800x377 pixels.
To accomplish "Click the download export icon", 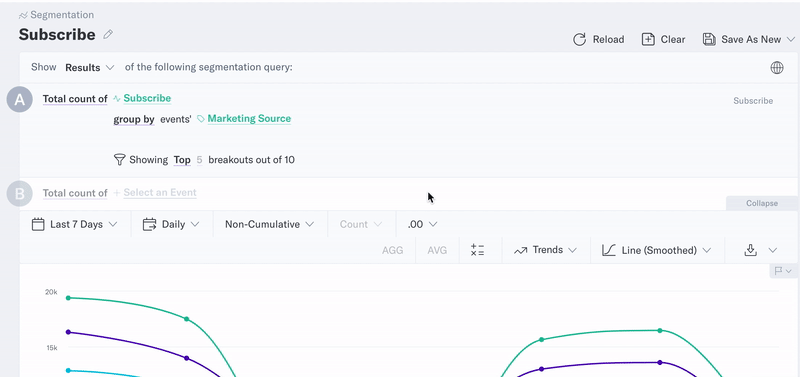I will coord(750,250).
